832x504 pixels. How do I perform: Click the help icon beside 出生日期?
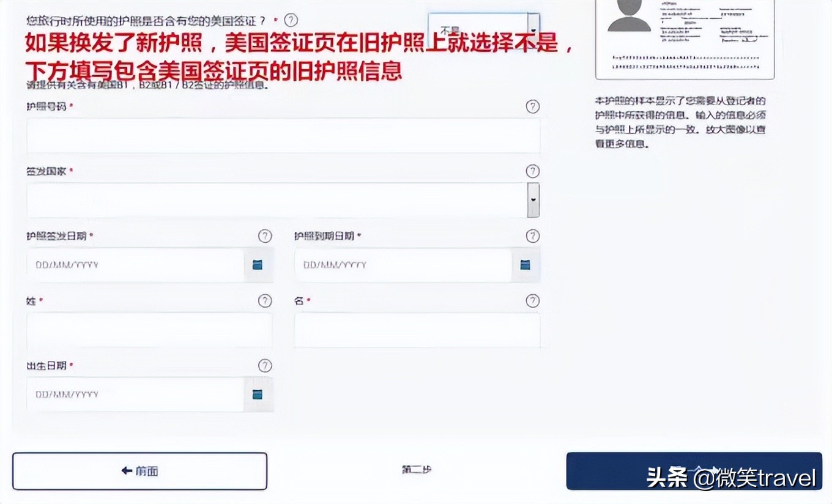pyautogui.click(x=265, y=366)
